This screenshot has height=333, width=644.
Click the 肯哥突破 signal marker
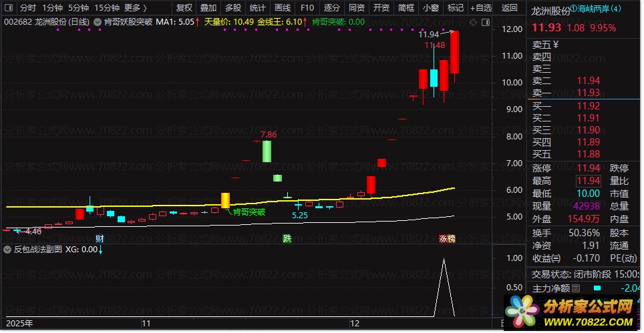[246, 212]
